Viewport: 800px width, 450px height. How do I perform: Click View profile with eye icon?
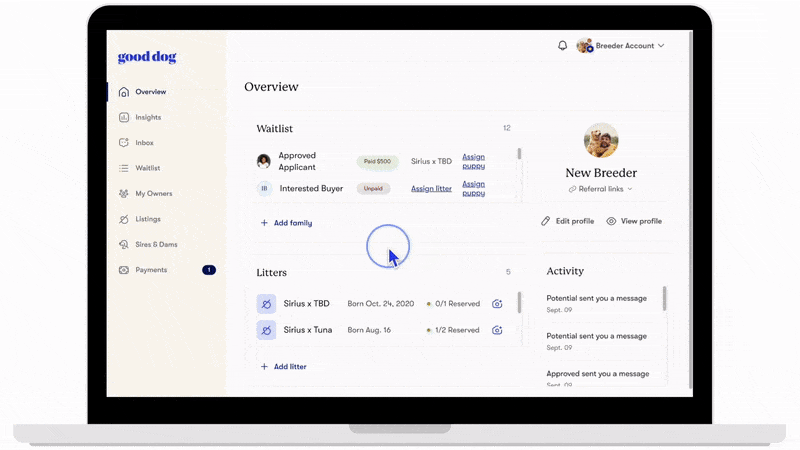(634, 221)
